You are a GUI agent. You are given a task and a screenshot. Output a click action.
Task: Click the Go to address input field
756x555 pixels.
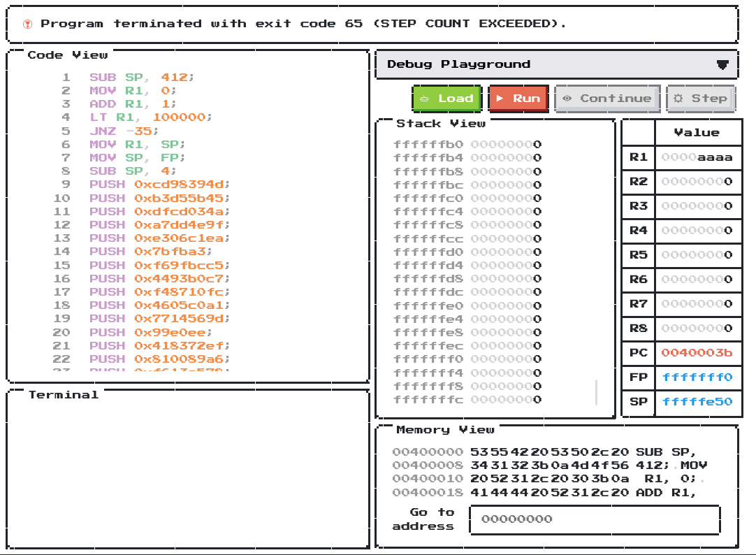595,519
